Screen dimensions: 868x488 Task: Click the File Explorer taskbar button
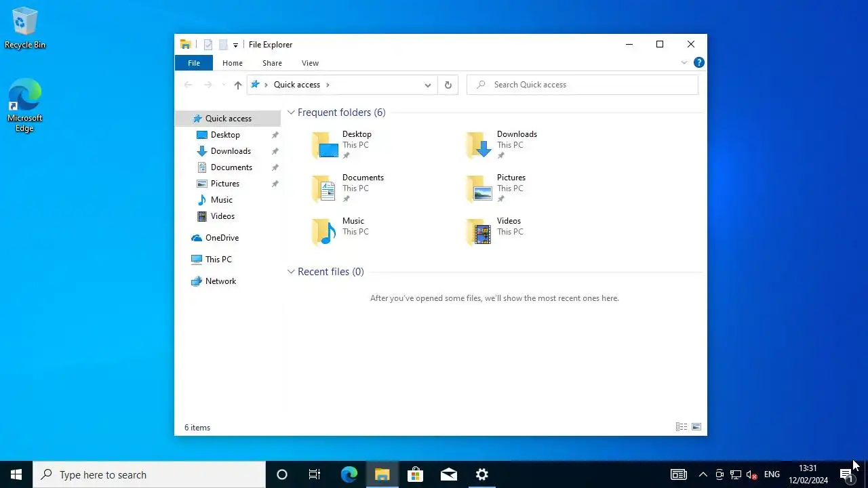click(x=382, y=474)
